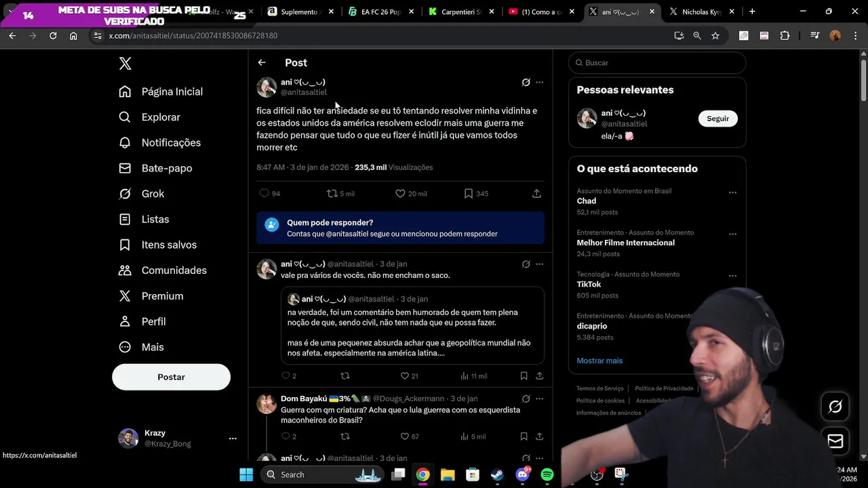The image size is (868, 488).
Task: Open Comunidades in the sidebar
Action: tap(162, 270)
